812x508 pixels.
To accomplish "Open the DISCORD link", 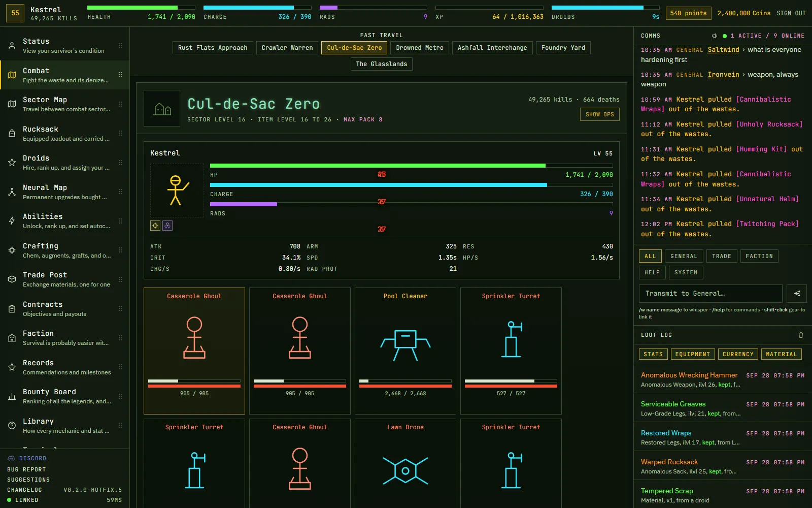I will click(27, 458).
